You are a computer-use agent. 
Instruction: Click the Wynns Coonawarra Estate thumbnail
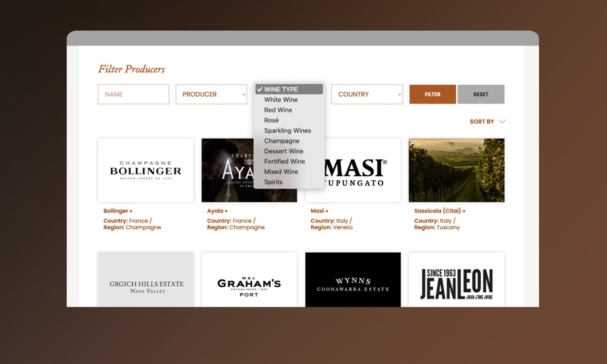pos(353,279)
